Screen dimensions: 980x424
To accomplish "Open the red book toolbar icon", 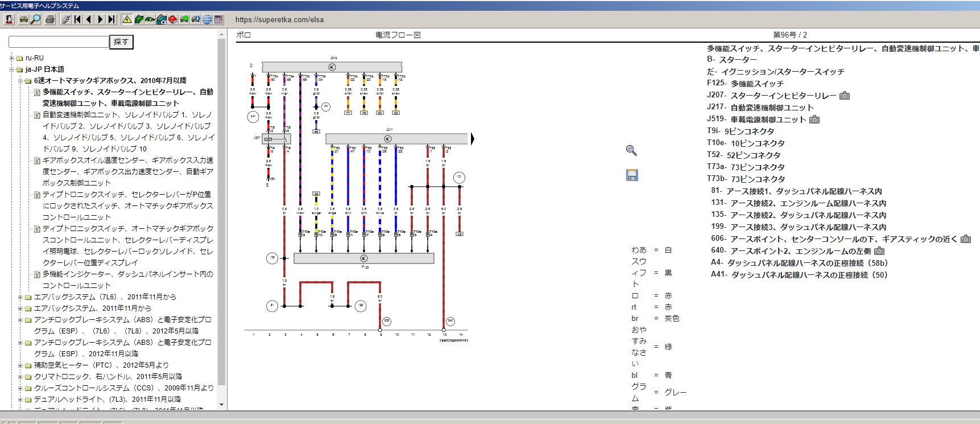I will pyautogui.click(x=173, y=19).
